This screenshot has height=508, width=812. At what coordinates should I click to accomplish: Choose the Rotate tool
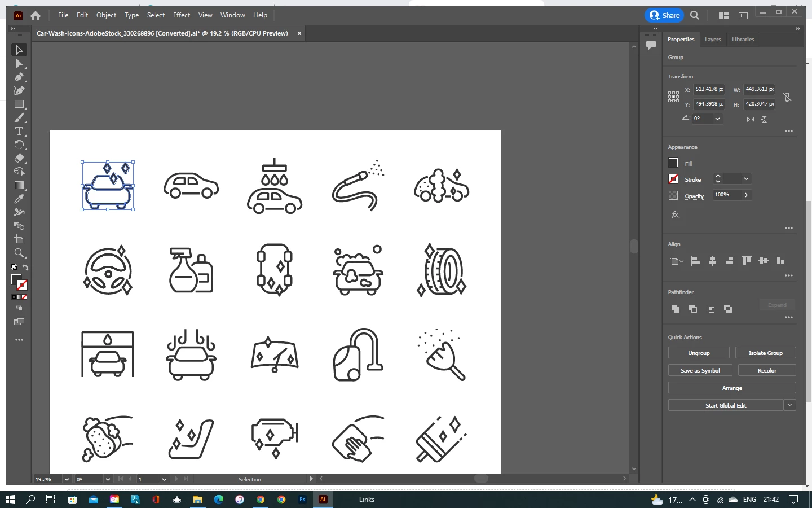(19, 145)
